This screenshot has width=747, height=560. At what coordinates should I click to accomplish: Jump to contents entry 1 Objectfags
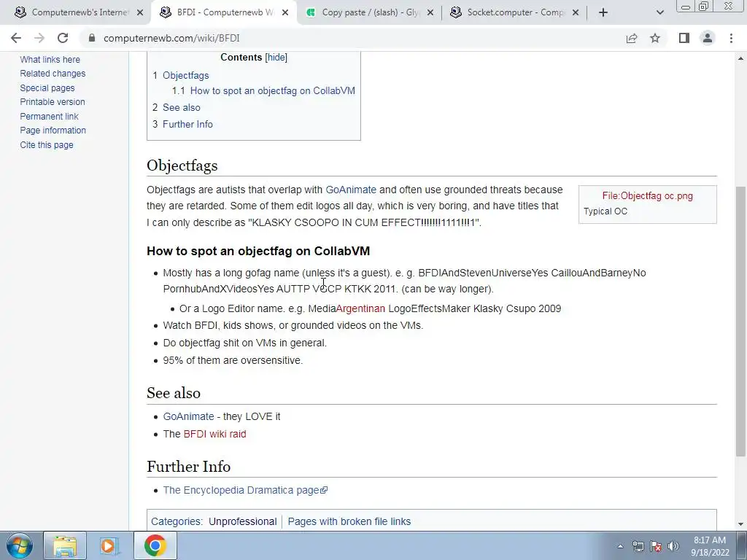[x=181, y=75]
